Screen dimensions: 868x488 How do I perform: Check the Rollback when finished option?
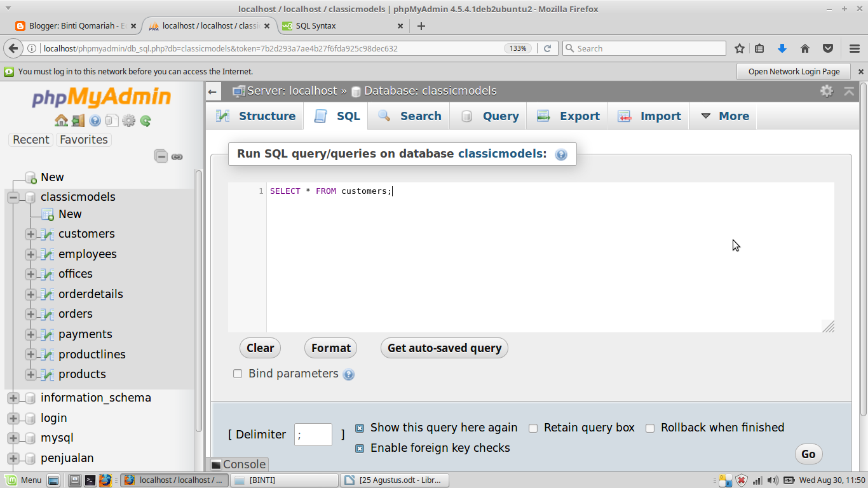click(x=650, y=428)
